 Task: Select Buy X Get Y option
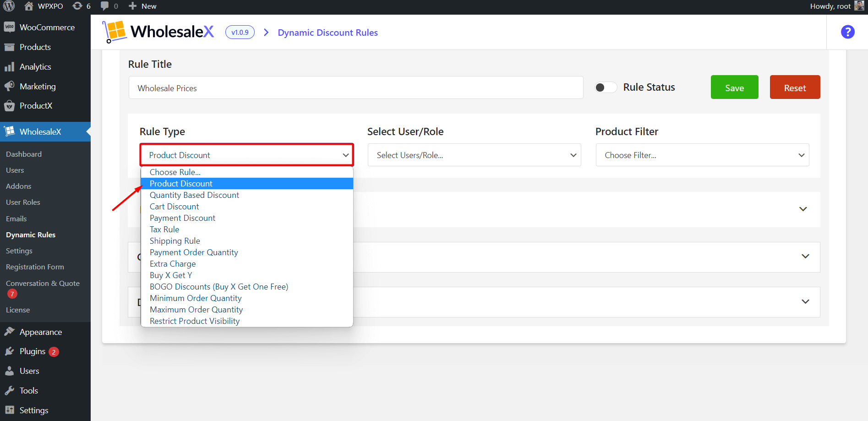tap(247, 275)
